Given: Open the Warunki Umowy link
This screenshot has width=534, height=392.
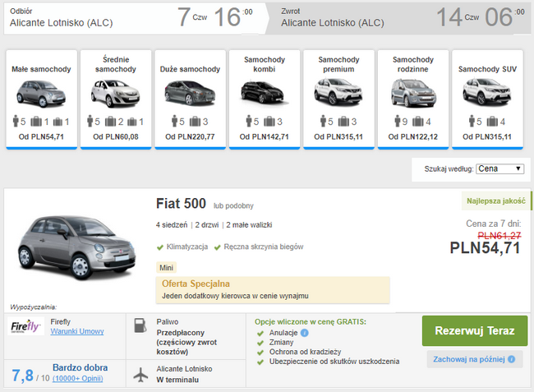Looking at the screenshot, I should click(76, 333).
